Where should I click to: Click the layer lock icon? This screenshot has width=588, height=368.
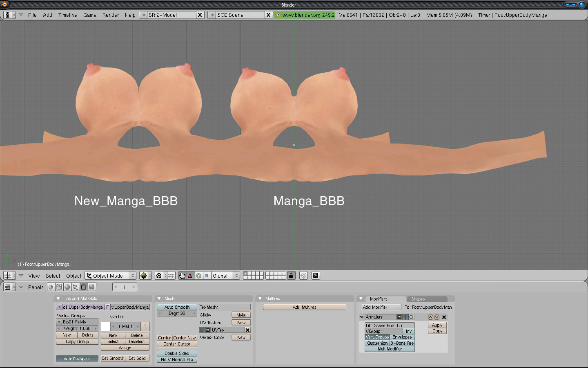pos(291,276)
